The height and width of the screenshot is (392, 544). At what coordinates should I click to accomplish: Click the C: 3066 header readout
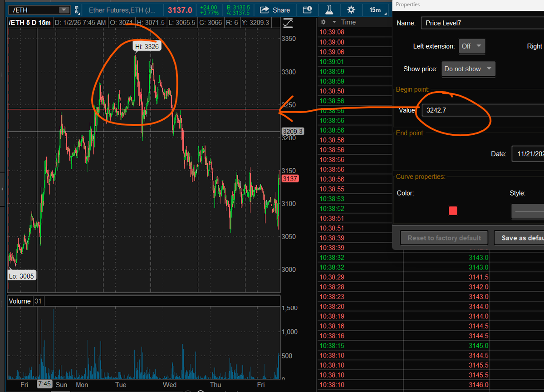tap(210, 23)
